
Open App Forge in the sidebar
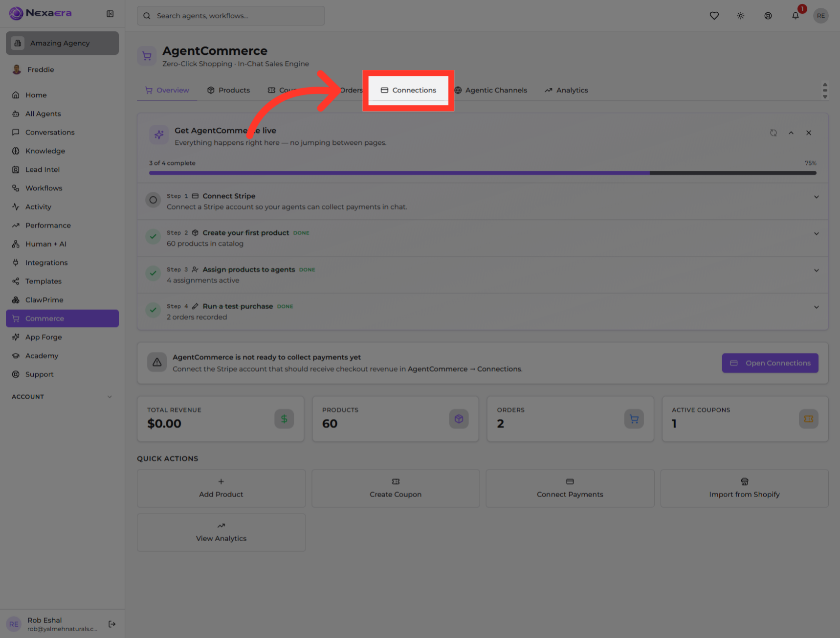point(62,337)
